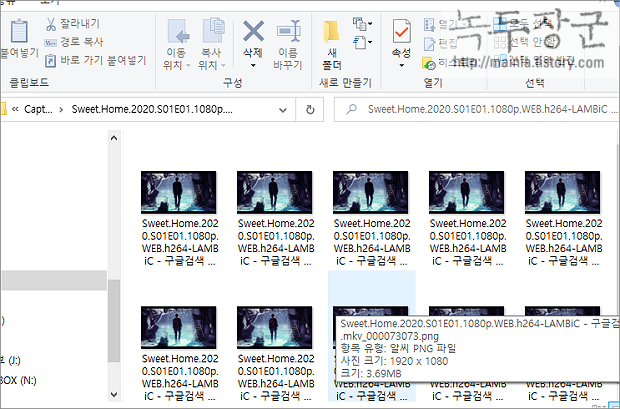Open the 히스토리 (History) icon

click(429, 63)
